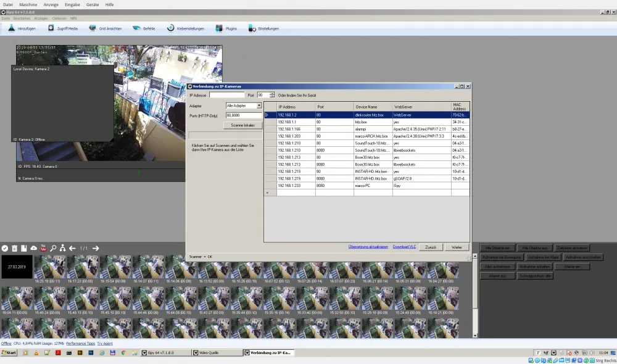Screen dimensions: 617x364
Task: Open the Alle Adapter dropdown
Action: click(x=259, y=105)
